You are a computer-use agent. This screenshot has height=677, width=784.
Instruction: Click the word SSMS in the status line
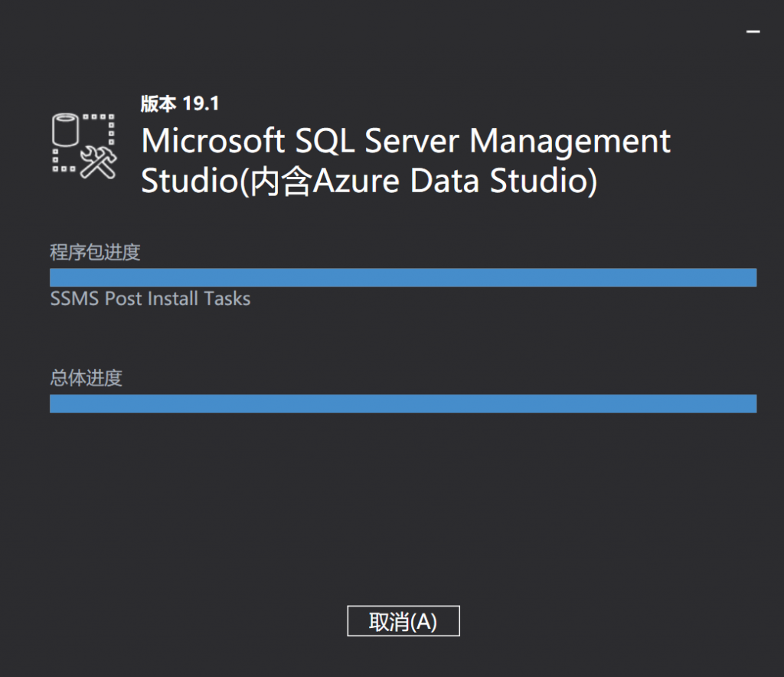tap(73, 299)
